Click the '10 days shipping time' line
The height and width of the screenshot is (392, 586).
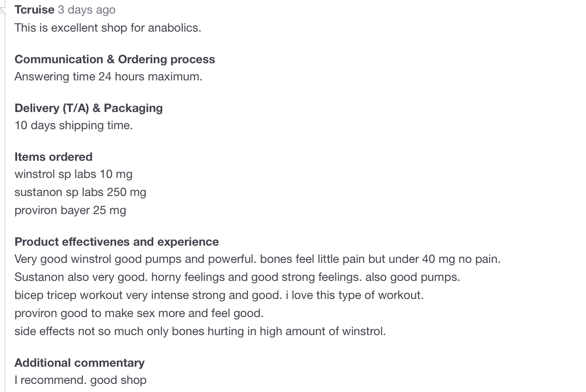coord(74,125)
